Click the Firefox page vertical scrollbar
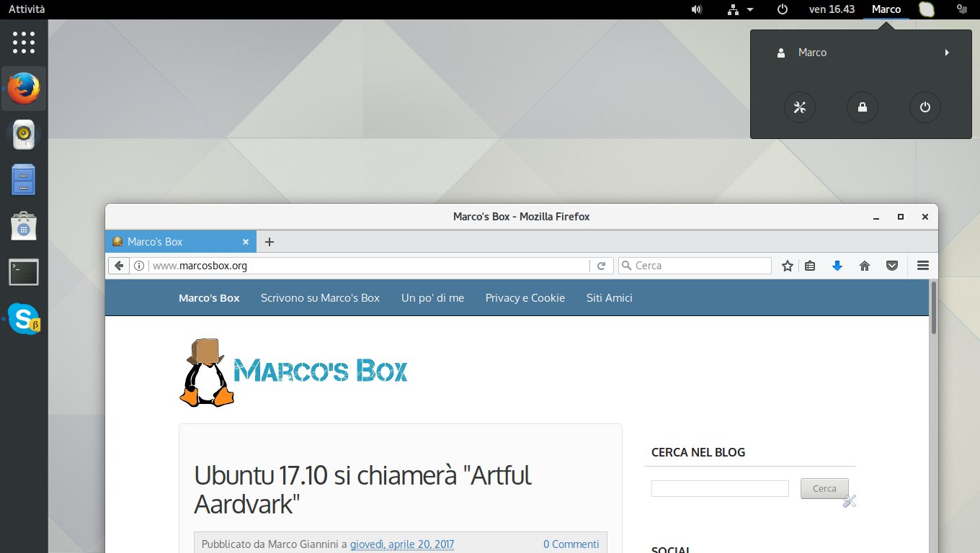Image resolution: width=980 pixels, height=553 pixels. (x=934, y=308)
